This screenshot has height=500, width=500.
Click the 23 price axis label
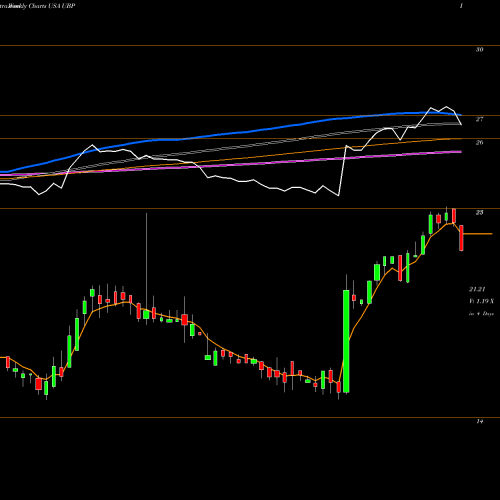click(479, 212)
